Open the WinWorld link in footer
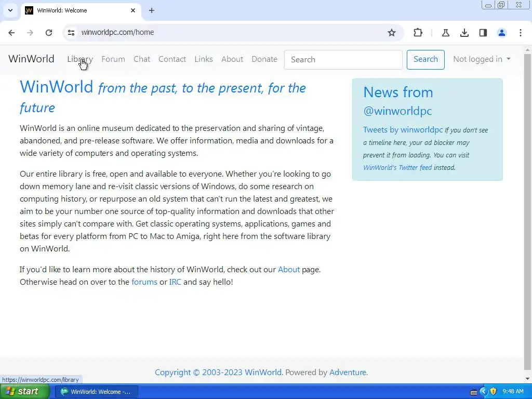 [263, 372]
